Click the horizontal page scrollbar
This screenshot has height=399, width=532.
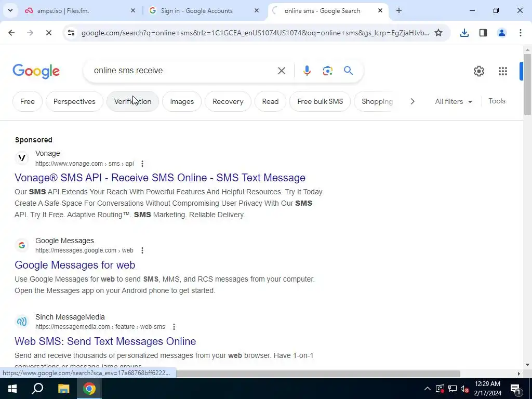pyautogui.click(x=317, y=374)
